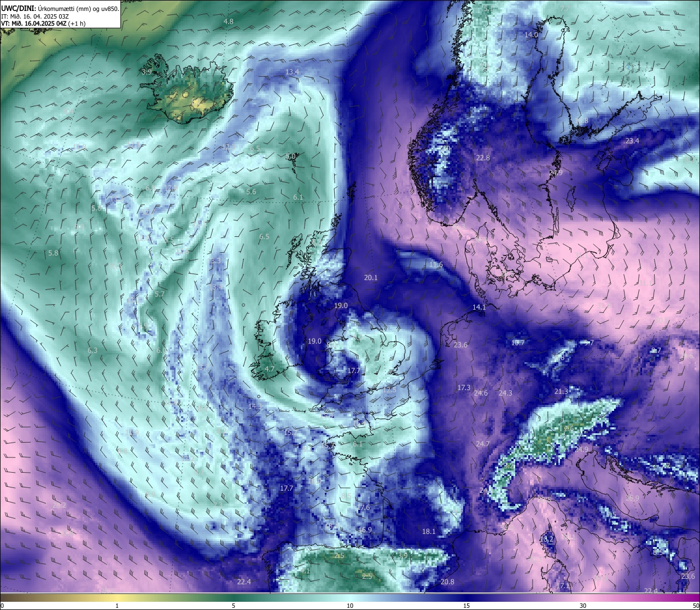700x610 pixels.
Task: Click the 23.4 value on the map
Action: tap(632, 141)
